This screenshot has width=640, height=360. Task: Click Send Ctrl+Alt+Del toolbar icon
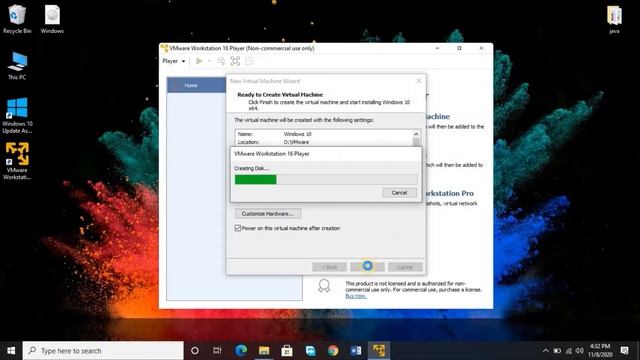pos(221,61)
